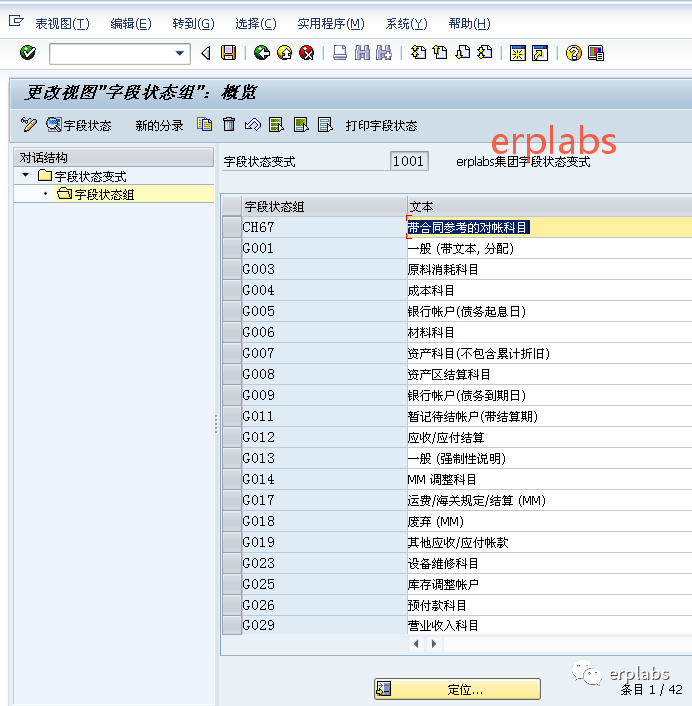692x706 pixels.
Task: Click the 新的分录 button
Action: coord(159,126)
